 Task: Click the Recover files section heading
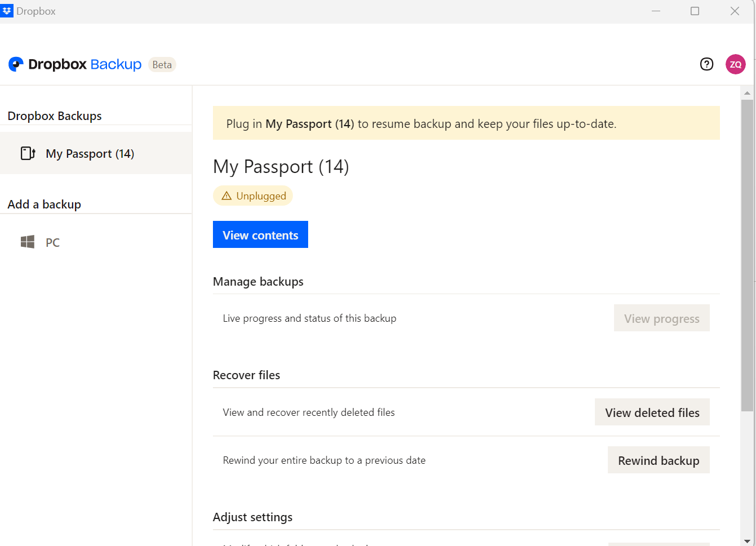[x=246, y=375]
